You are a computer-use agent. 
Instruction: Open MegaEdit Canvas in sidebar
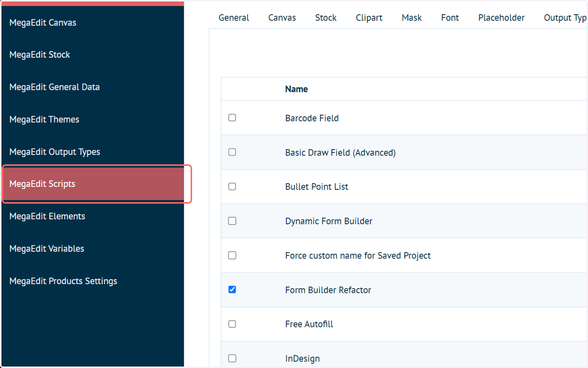43,23
